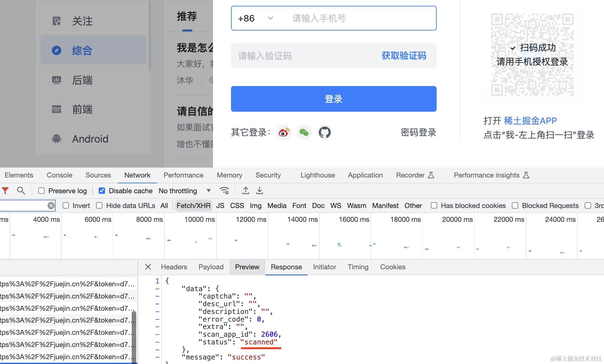Filter requests by Other type
This screenshot has height=364, width=604.
pyautogui.click(x=413, y=205)
